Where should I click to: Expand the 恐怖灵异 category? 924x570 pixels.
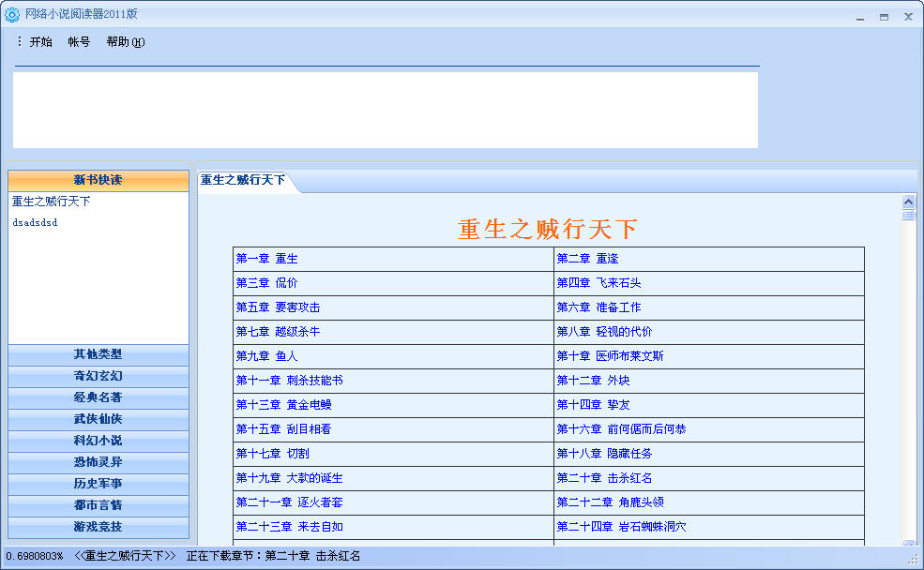98,462
